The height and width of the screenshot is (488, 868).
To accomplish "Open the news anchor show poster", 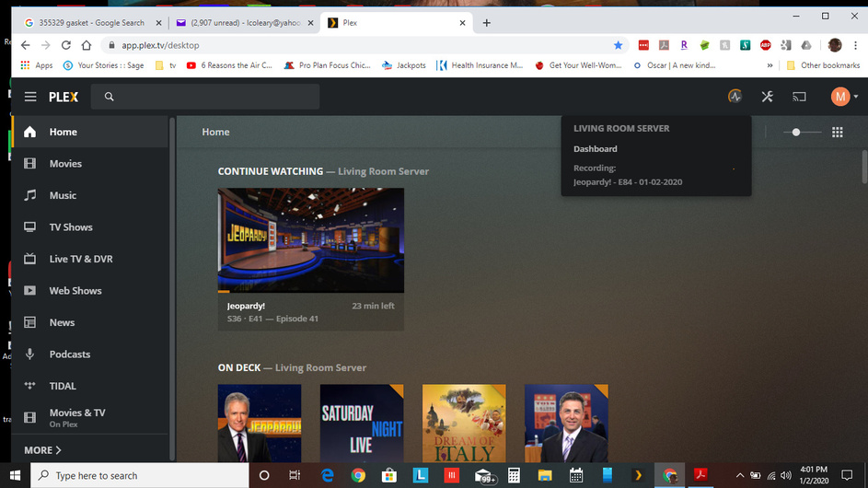I will pos(566,424).
